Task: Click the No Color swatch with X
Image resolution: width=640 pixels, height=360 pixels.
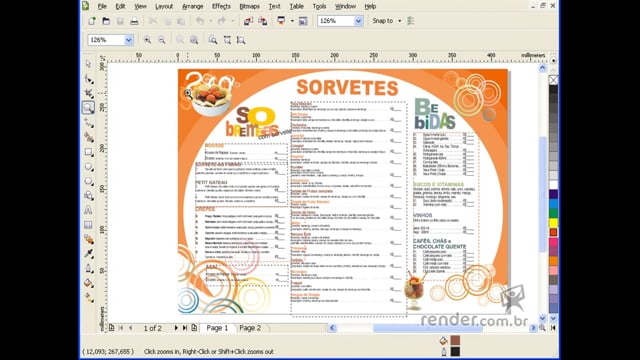Action: pyautogui.click(x=553, y=80)
